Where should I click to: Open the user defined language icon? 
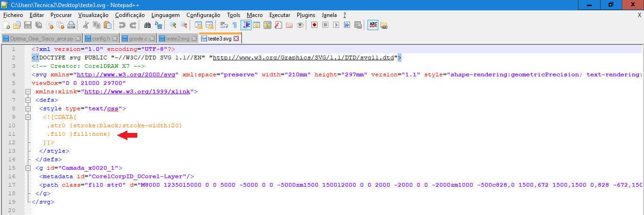tap(257, 25)
